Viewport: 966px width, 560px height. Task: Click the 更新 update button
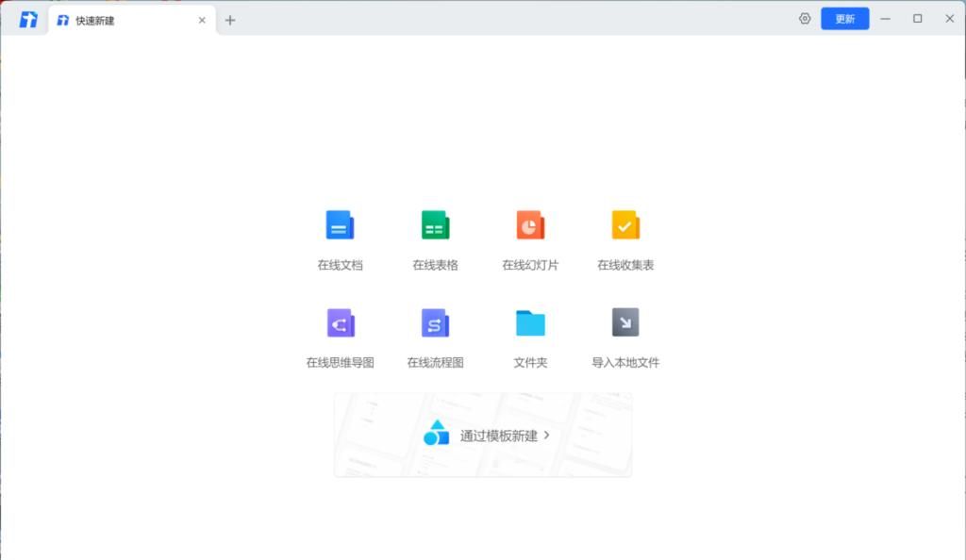844,18
